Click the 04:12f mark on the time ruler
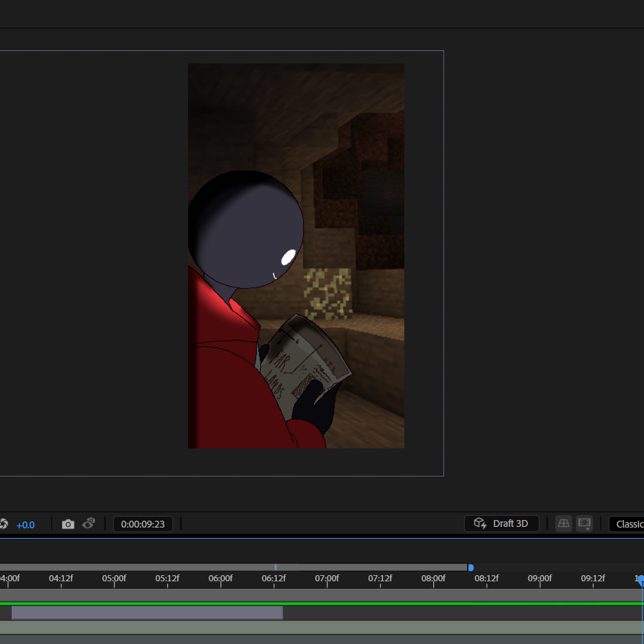Viewport: 644px width, 644px height. 61,579
